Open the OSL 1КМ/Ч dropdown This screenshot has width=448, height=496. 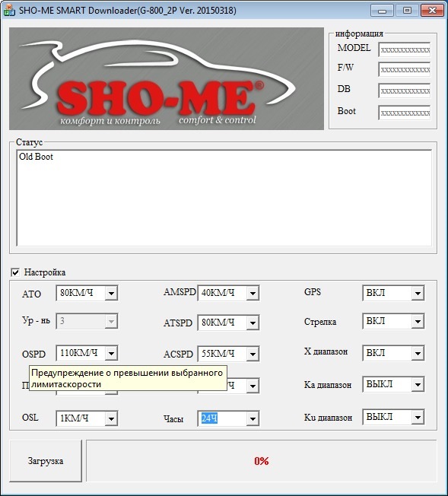[x=87, y=418]
